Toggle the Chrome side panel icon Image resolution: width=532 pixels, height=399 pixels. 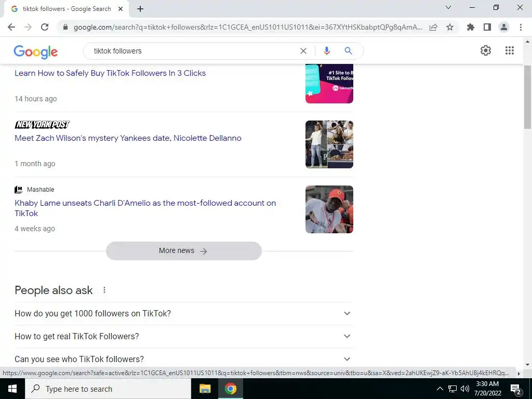tap(487, 27)
